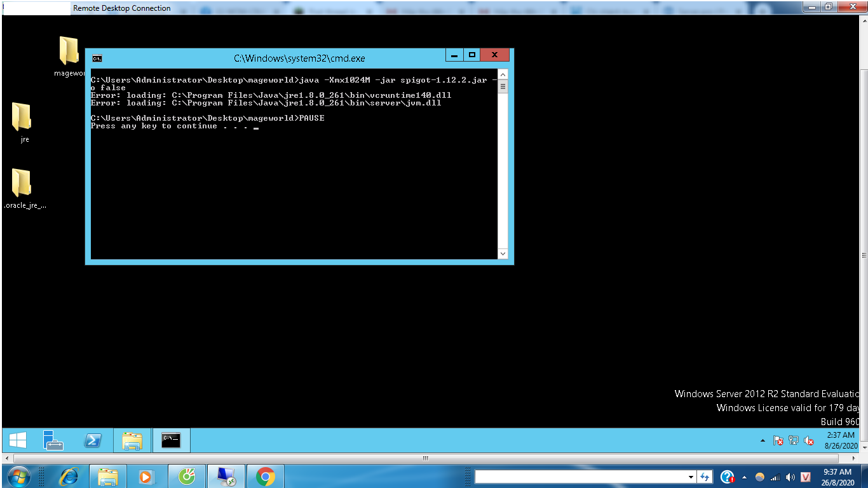Close the cmd.exe window
The image size is (868, 488).
(x=494, y=55)
